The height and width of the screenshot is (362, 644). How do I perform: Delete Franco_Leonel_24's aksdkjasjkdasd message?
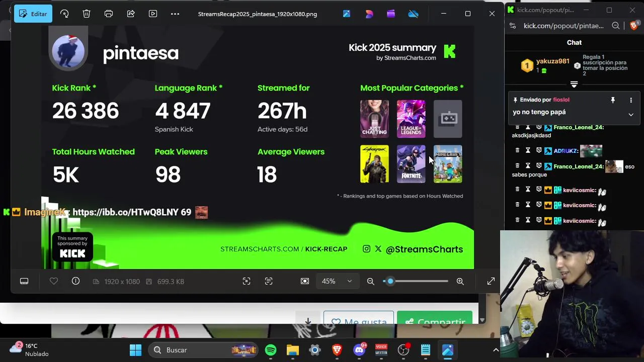point(517,127)
